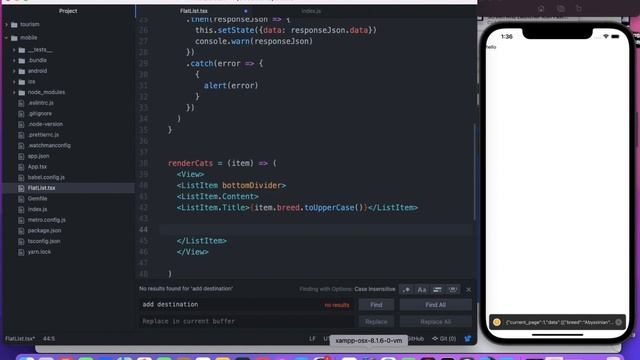Expand the .bundle folder

pyautogui.click(x=14, y=60)
